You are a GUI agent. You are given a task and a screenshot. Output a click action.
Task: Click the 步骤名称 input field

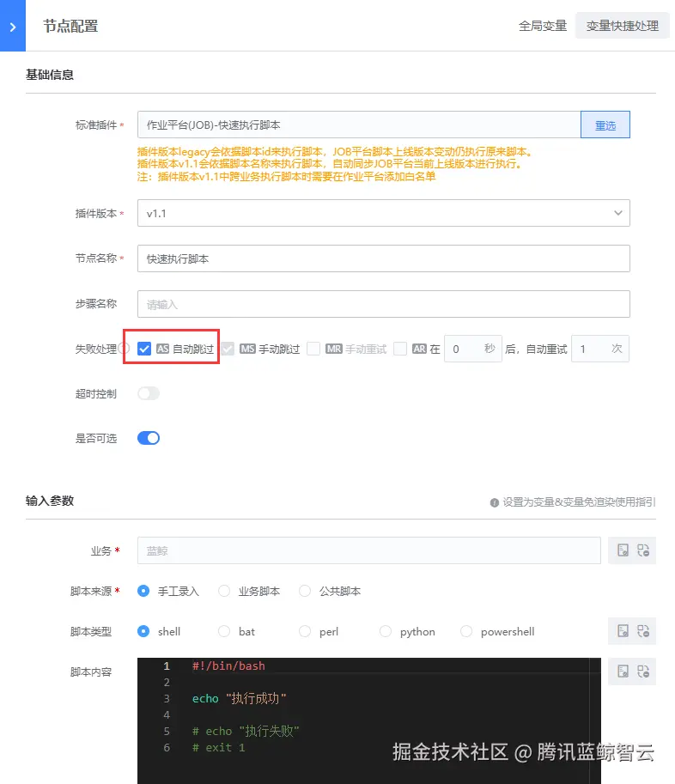pyautogui.click(x=384, y=304)
